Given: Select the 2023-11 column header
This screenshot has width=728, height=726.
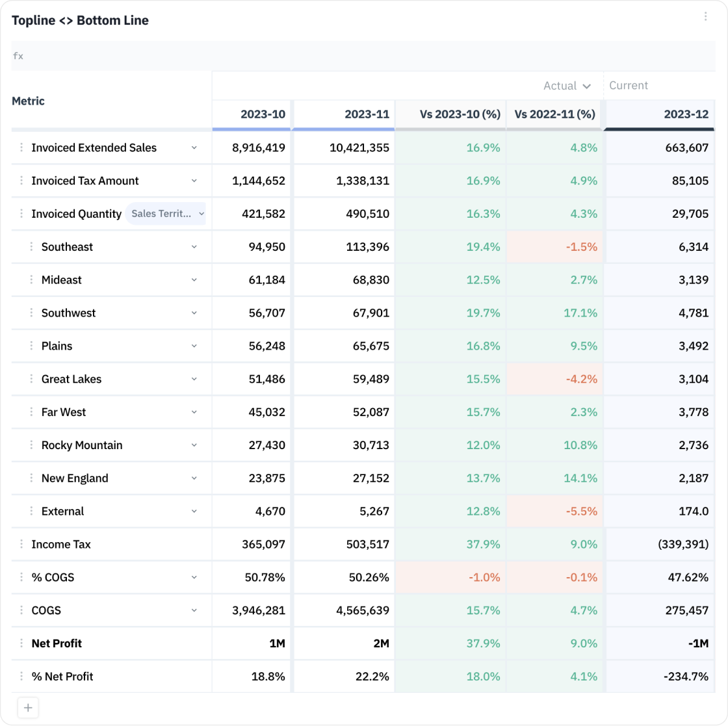Looking at the screenshot, I should [344, 114].
